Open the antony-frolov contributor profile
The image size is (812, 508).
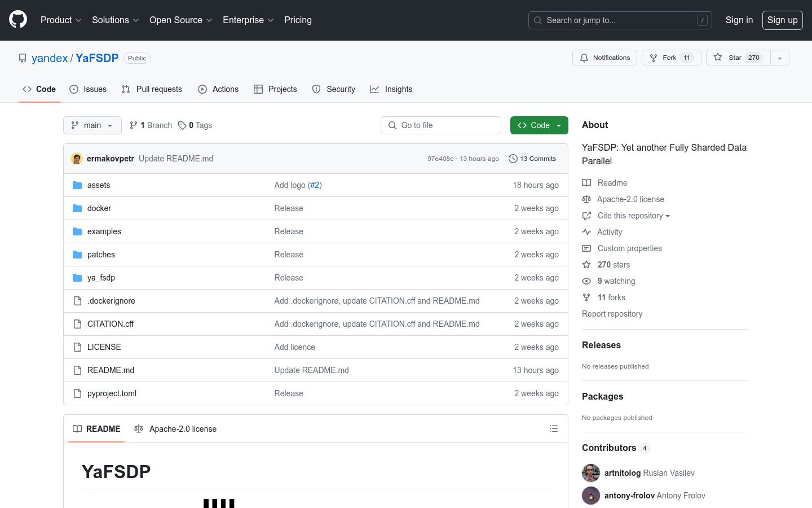point(629,496)
